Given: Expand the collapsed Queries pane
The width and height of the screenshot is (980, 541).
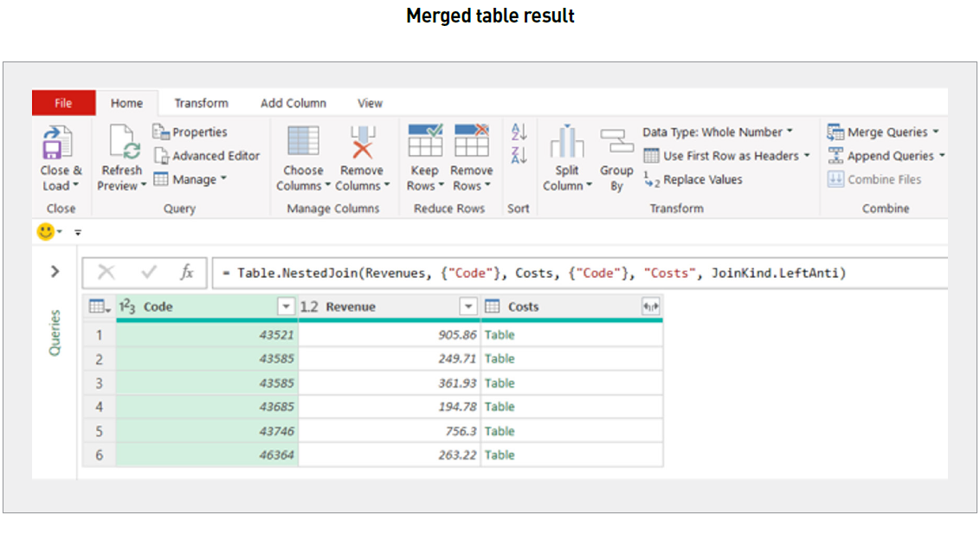Looking at the screenshot, I should [x=54, y=271].
